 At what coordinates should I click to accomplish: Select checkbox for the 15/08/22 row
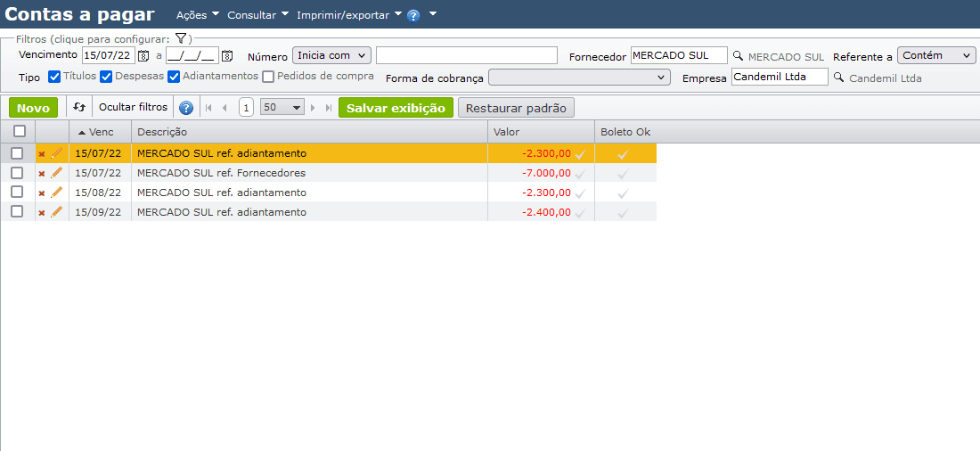point(17,192)
